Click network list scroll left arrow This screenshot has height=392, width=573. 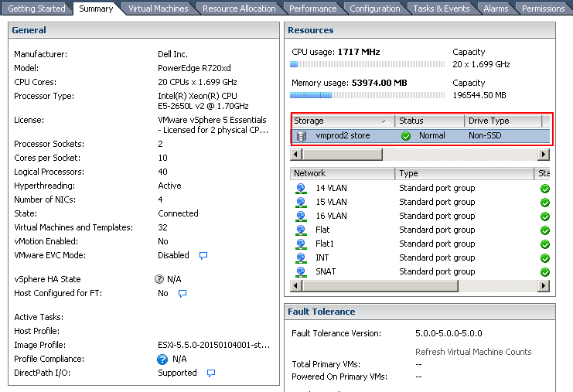(x=296, y=286)
